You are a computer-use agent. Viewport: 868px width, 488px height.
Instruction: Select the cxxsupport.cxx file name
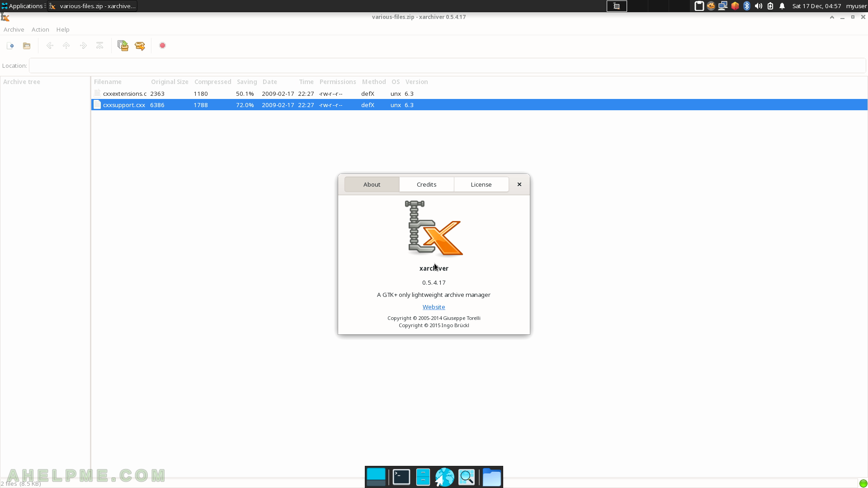point(124,105)
